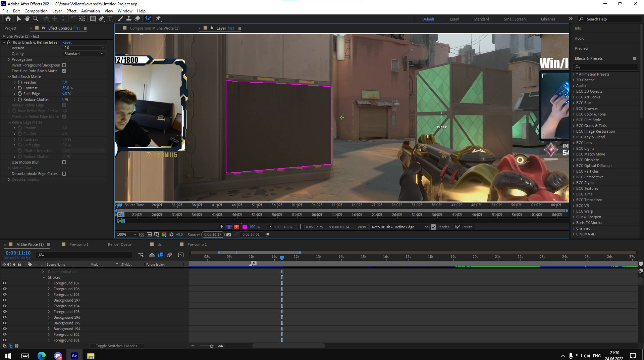Collapse the Roto Brush Matte group

(9, 77)
